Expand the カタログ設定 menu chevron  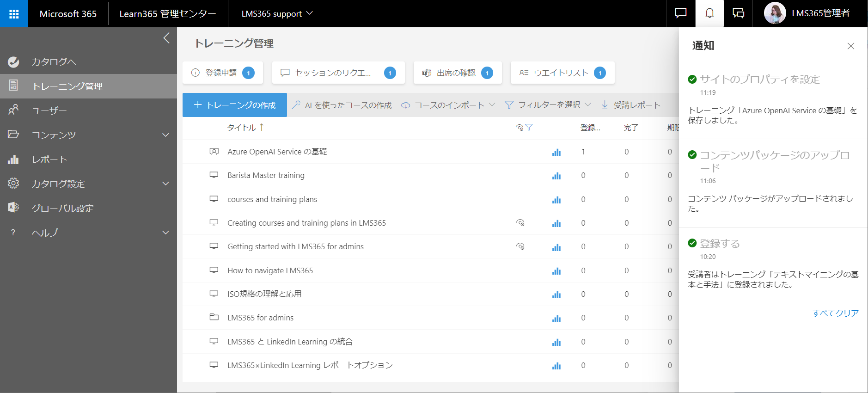tap(165, 184)
